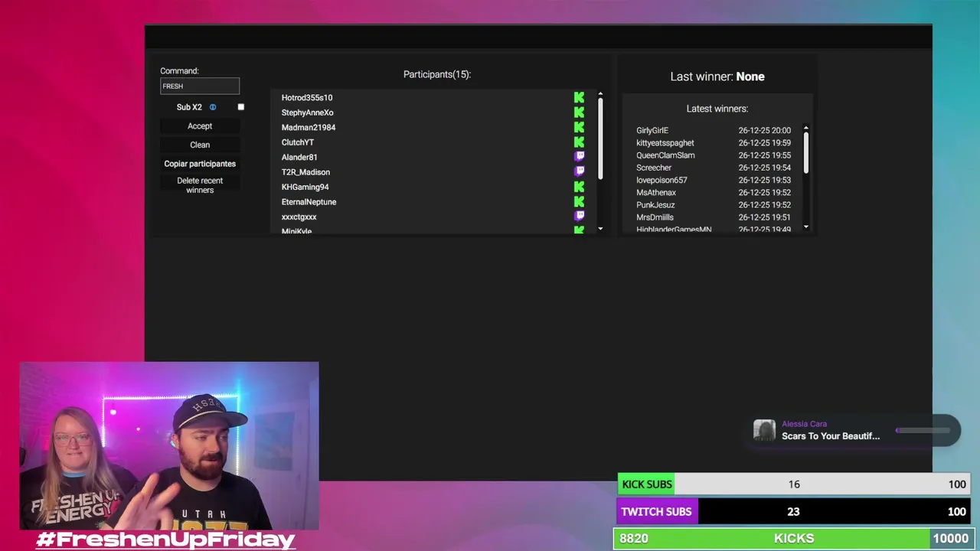Viewport: 980px width, 551px height.
Task: Select participant StephyAnneXo
Action: (x=307, y=112)
